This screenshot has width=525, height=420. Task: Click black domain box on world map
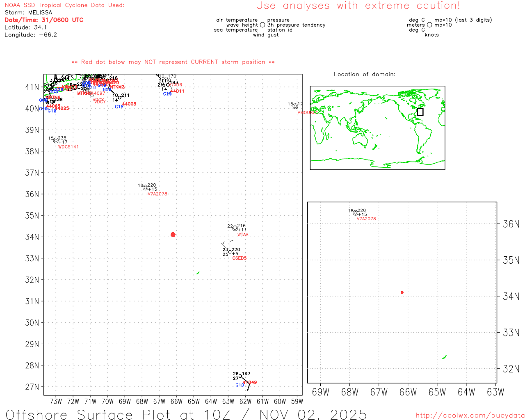click(x=420, y=112)
